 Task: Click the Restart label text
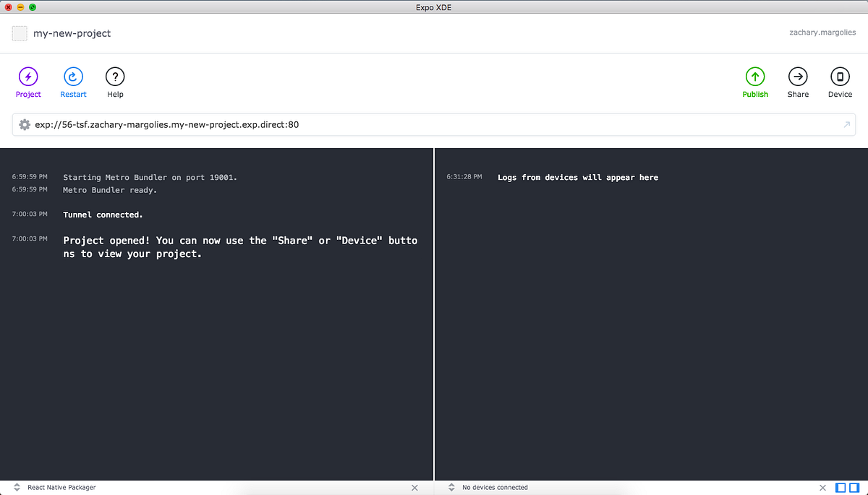pyautogui.click(x=73, y=95)
